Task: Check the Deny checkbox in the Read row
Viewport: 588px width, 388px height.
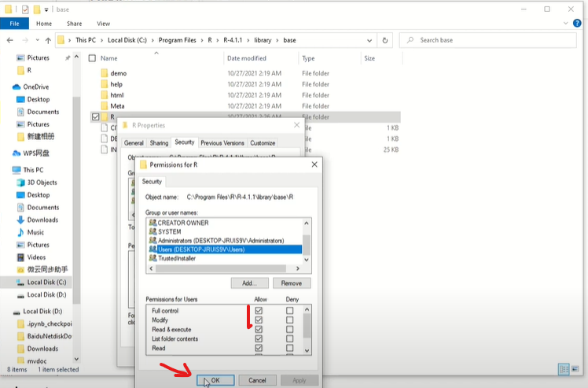Action: (x=289, y=348)
